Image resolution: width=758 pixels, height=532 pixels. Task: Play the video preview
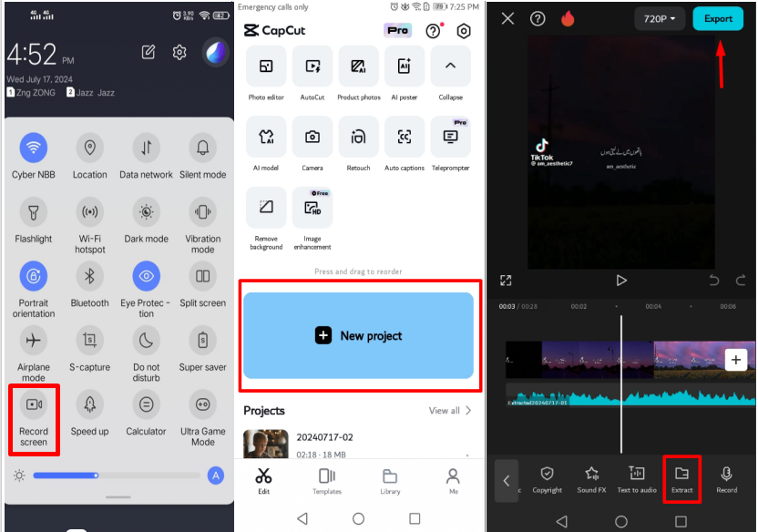pos(621,281)
